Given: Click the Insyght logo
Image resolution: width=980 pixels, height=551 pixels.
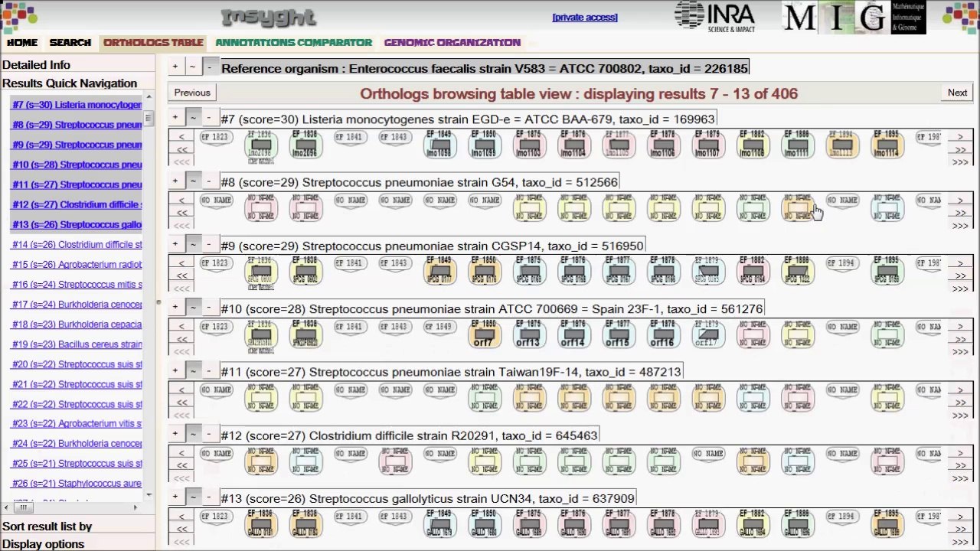Looking at the screenshot, I should [x=268, y=17].
